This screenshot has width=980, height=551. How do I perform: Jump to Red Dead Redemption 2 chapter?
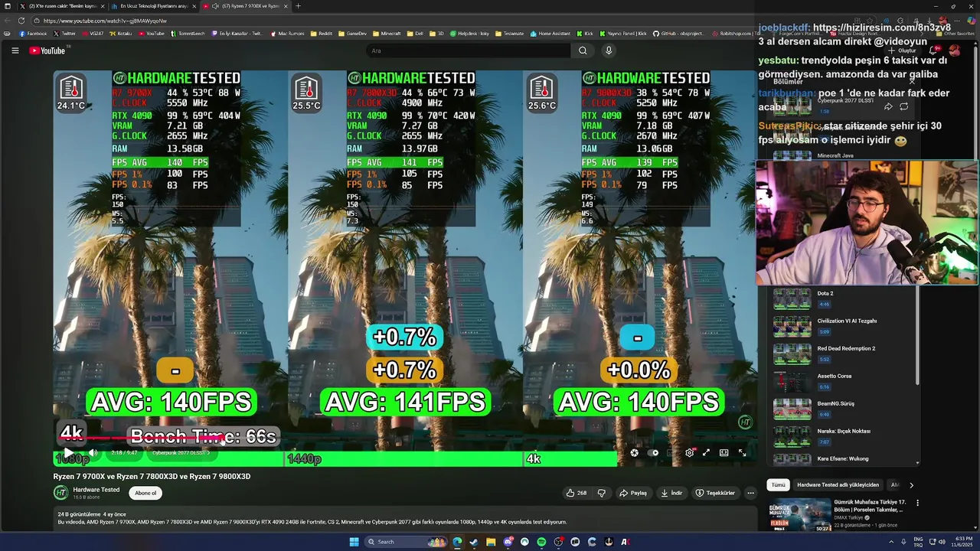pos(842,354)
